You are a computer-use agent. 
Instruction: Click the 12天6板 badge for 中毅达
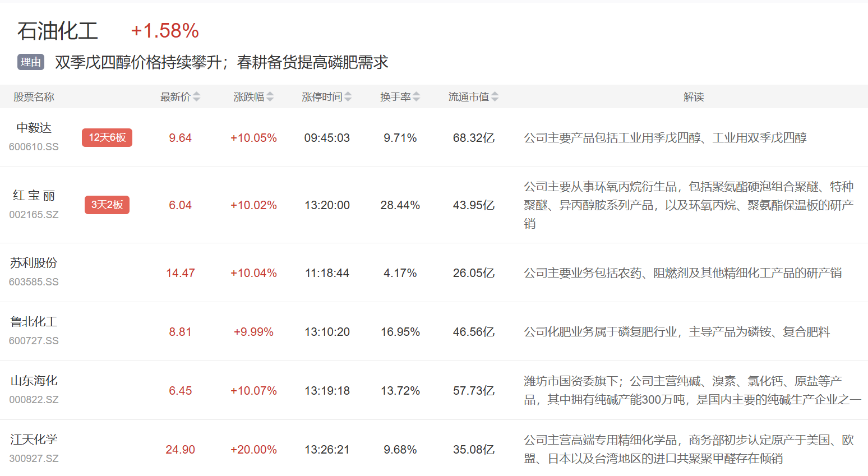coord(107,137)
